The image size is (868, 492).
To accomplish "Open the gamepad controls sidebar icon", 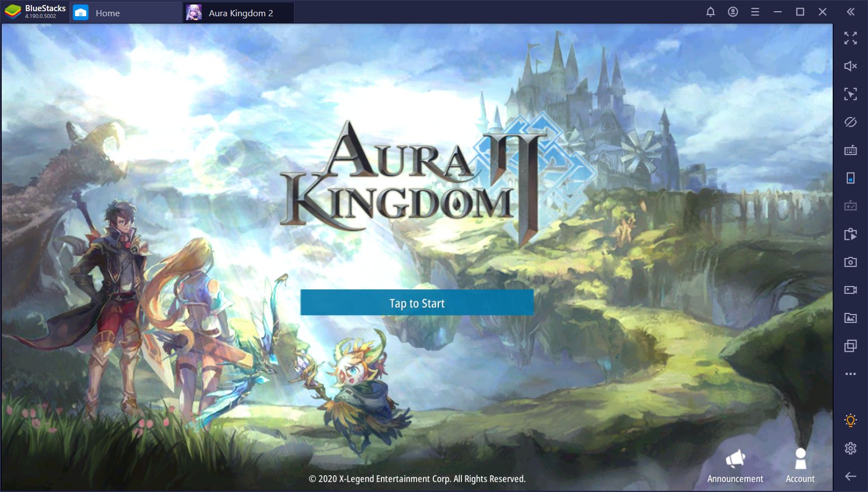I will pos(851,206).
